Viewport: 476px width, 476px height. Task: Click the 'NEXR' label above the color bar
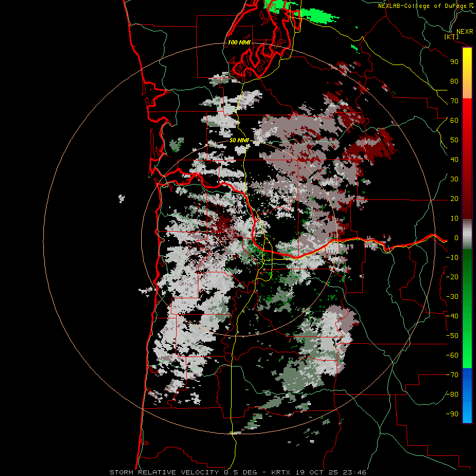click(465, 32)
